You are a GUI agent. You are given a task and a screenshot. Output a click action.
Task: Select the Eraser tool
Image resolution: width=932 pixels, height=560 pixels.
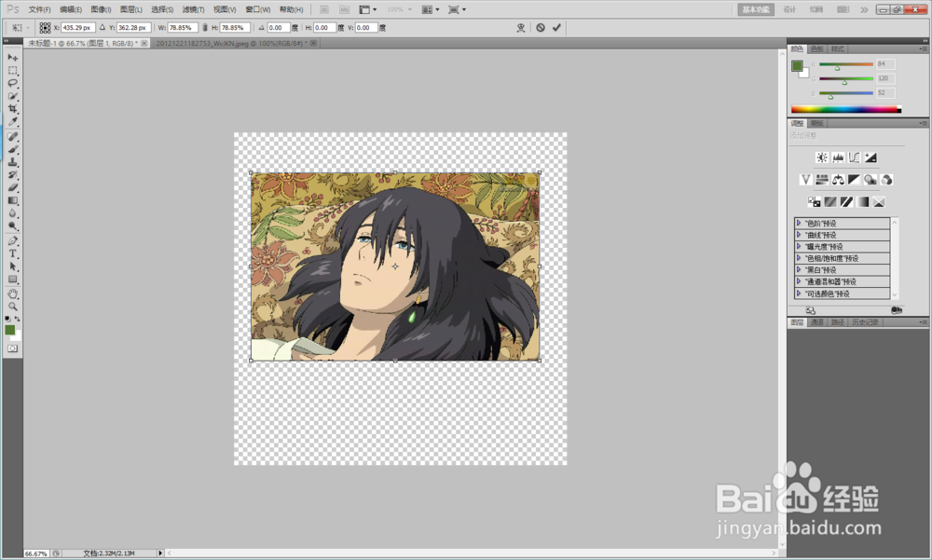[12, 187]
